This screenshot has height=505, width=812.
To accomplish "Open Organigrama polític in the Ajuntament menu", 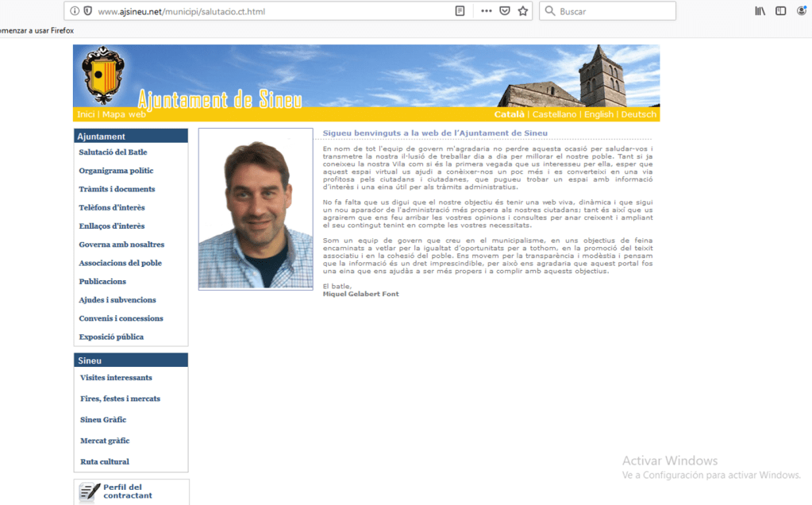I will (116, 171).
